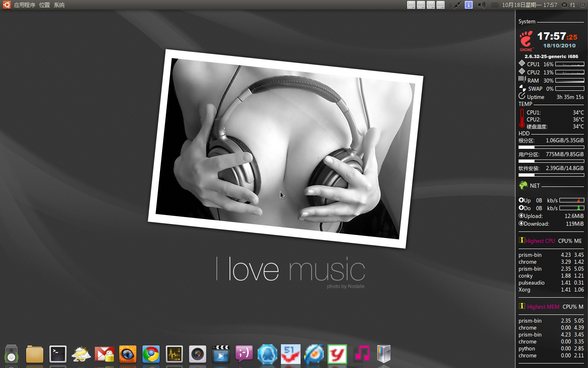Click the RAM usage bar

coord(570,81)
